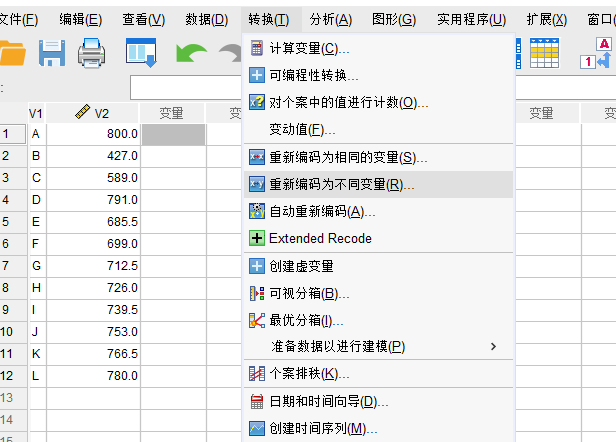This screenshot has width=616, height=442.
Task: Open the 数据(D) menu
Action: click(x=207, y=19)
